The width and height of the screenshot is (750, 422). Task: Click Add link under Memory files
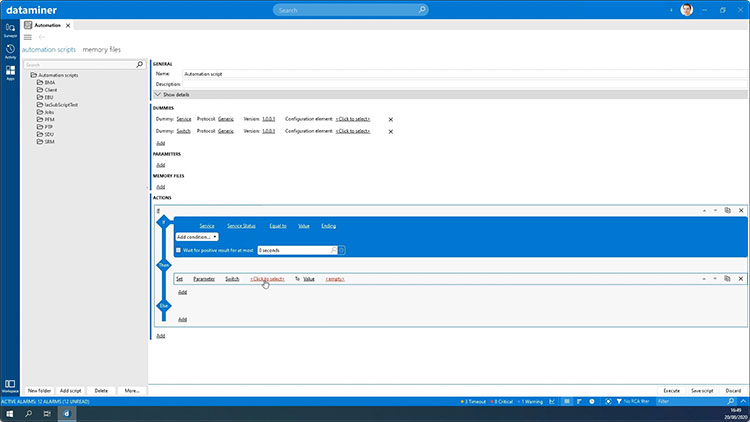pos(161,187)
